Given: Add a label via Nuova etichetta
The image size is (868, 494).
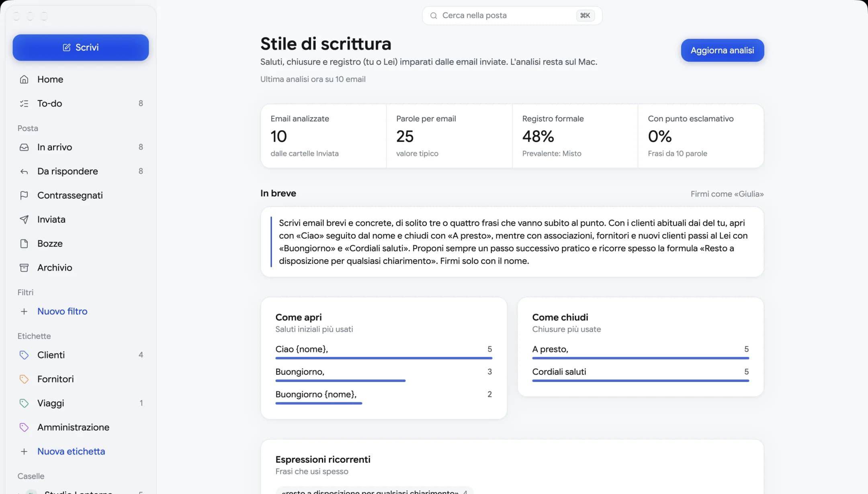Looking at the screenshot, I should click(x=81, y=451).
